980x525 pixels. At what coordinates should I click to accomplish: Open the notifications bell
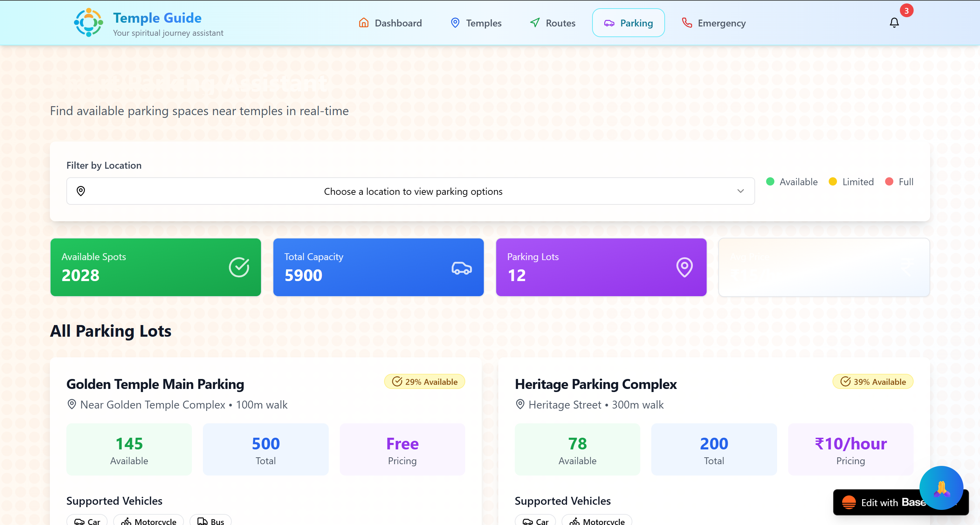894,23
